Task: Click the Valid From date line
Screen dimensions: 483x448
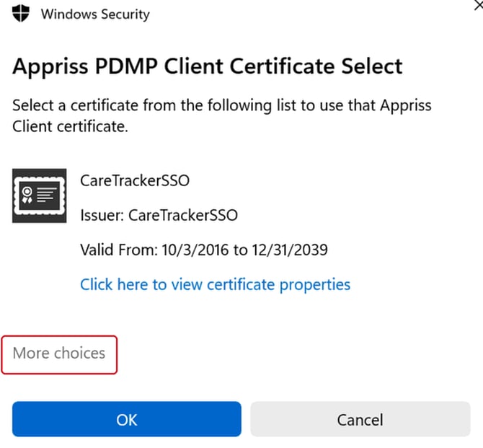Action: pos(204,250)
